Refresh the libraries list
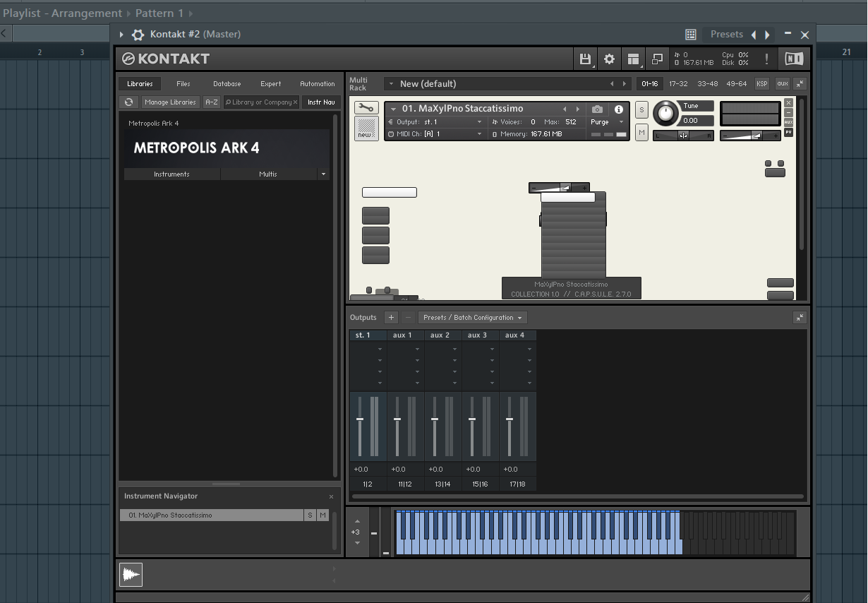This screenshot has width=868, height=603. (128, 102)
